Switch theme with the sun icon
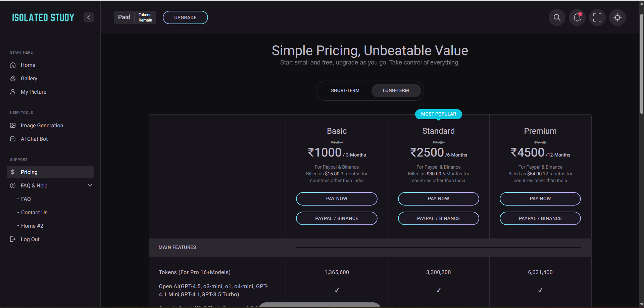 click(x=617, y=17)
